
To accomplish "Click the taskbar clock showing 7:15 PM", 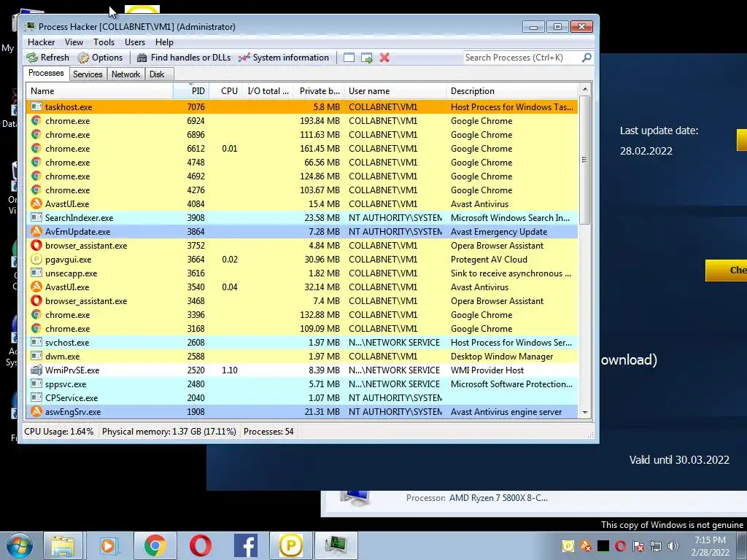I will [x=710, y=546].
